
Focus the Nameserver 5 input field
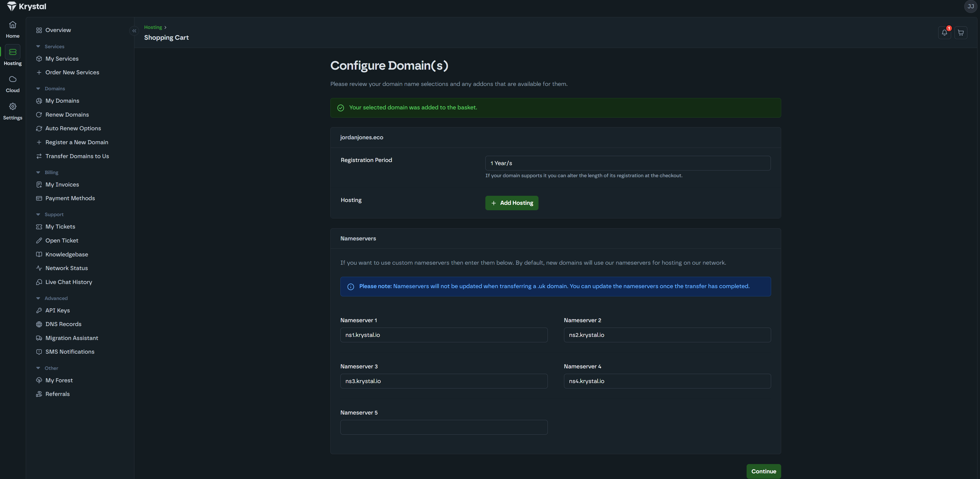tap(444, 427)
